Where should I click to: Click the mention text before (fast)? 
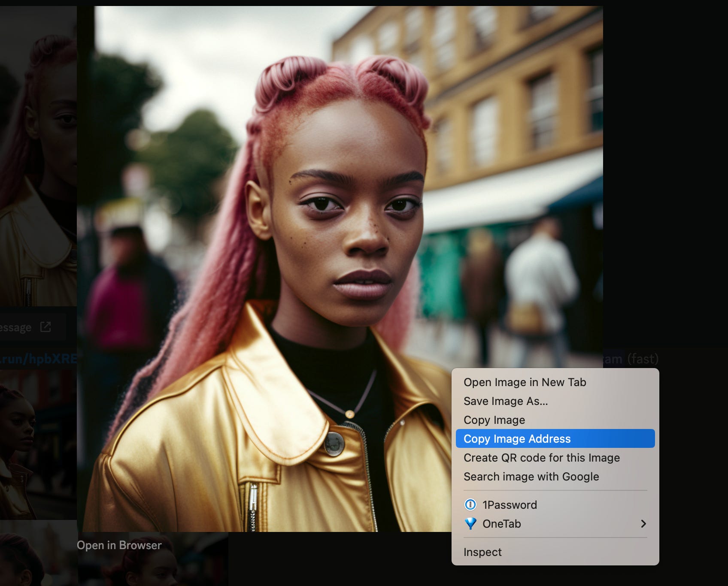613,359
